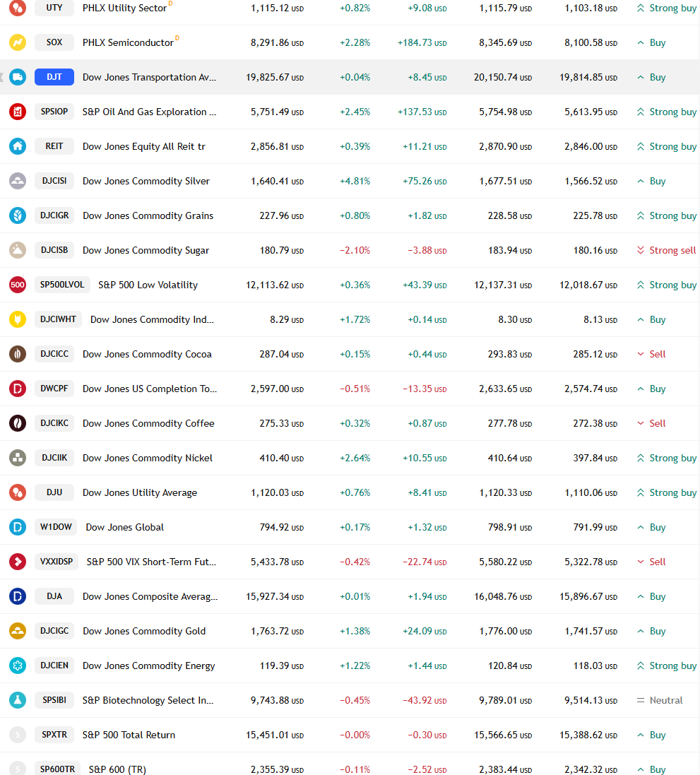The height and width of the screenshot is (775, 700).
Task: Click Sell rating in Commodity Cocoa row
Action: click(x=651, y=354)
